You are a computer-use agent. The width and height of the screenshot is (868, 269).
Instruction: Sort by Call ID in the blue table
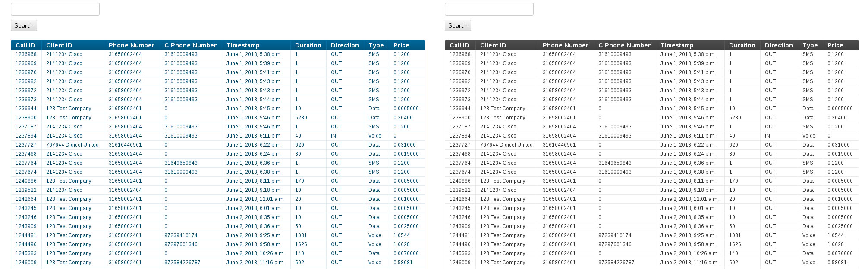coord(25,45)
